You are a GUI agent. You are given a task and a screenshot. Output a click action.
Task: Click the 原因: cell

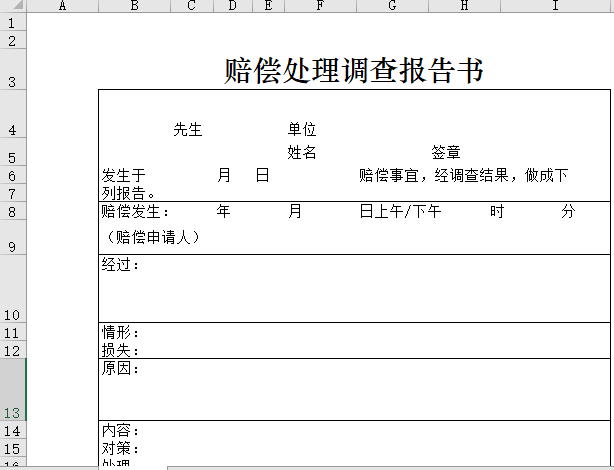121,369
